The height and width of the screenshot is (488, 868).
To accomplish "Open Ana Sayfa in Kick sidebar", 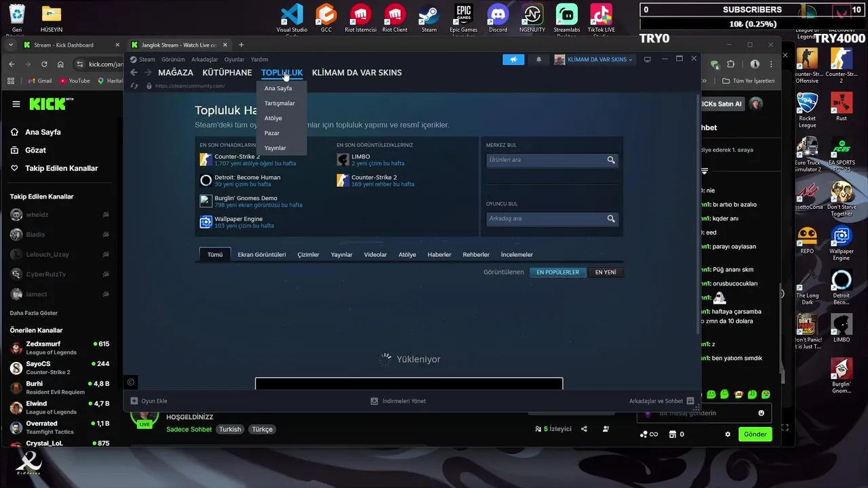I will [x=43, y=132].
